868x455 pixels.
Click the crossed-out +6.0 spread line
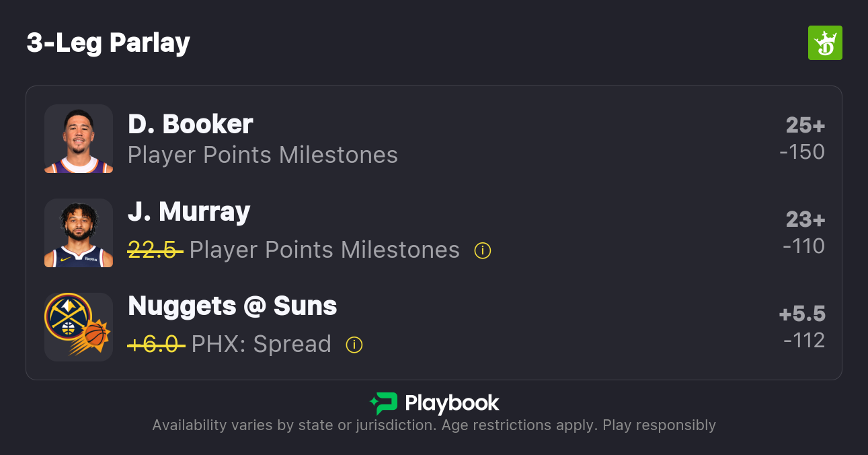(x=156, y=345)
